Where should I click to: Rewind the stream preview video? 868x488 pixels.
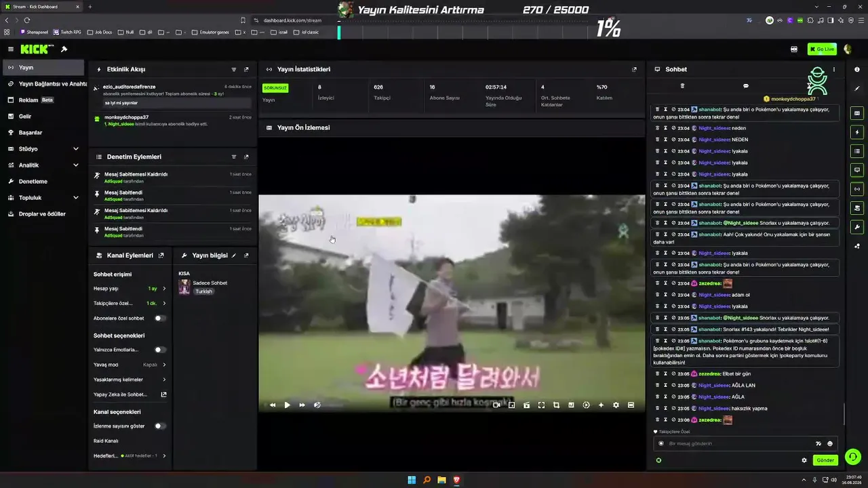pyautogui.click(x=273, y=405)
